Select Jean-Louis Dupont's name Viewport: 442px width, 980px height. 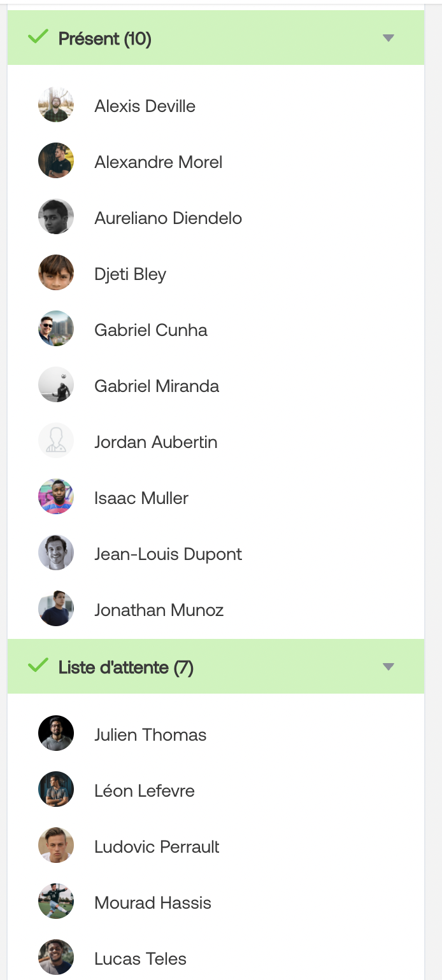[x=168, y=554]
